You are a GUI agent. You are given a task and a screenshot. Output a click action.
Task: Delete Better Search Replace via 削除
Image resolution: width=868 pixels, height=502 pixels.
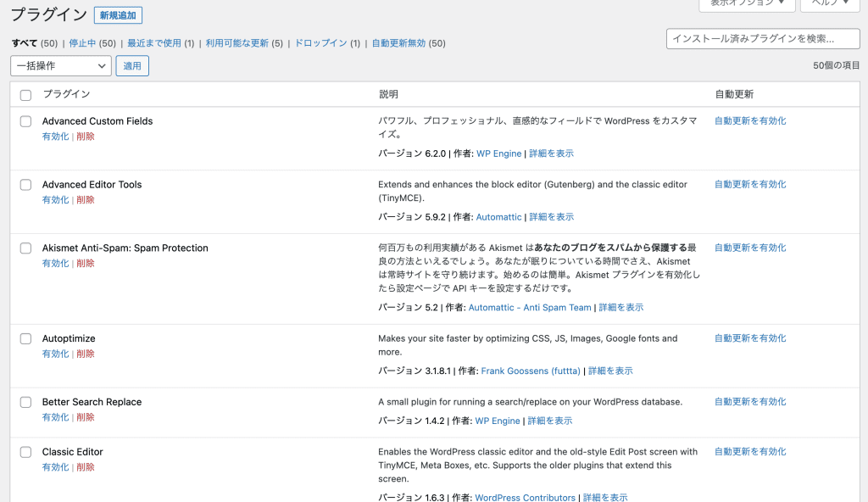coord(86,417)
